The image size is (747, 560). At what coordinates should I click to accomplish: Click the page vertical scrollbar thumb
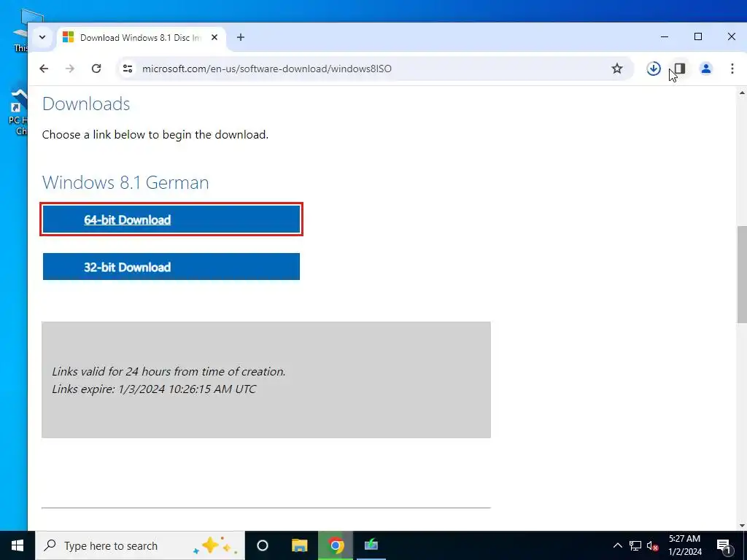(742, 275)
